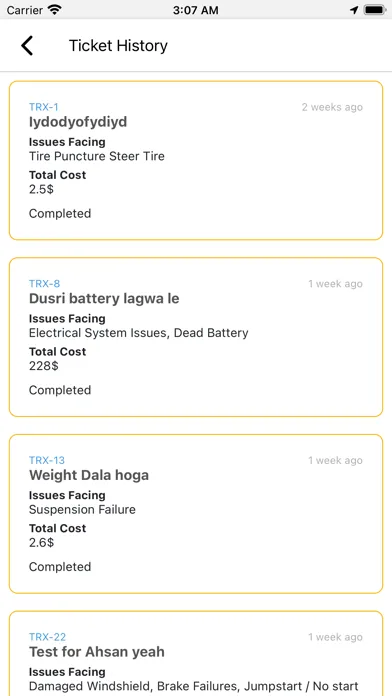Tap the Ticket History header title
This screenshot has height=696, width=392.
118,46
